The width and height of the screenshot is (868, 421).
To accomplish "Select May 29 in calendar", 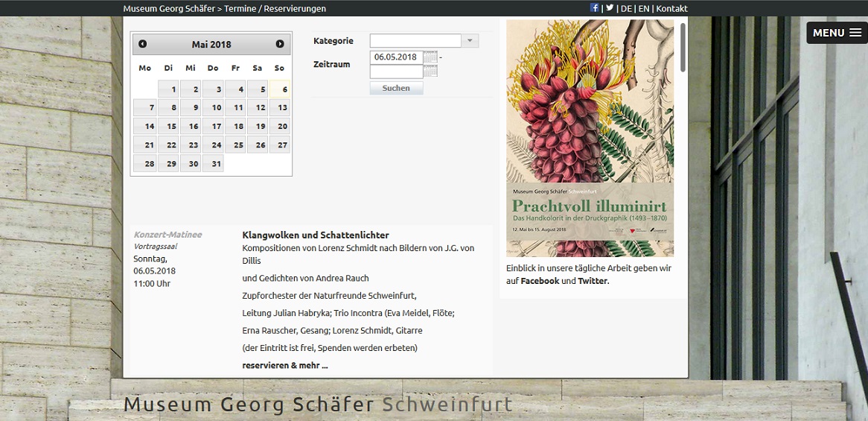I will 168,163.
